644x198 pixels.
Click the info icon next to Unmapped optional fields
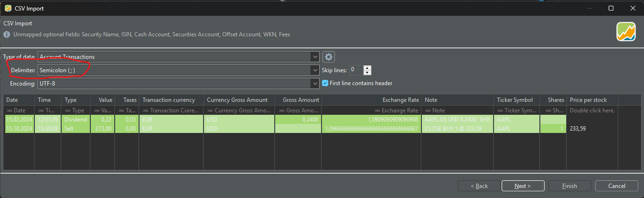(7, 34)
